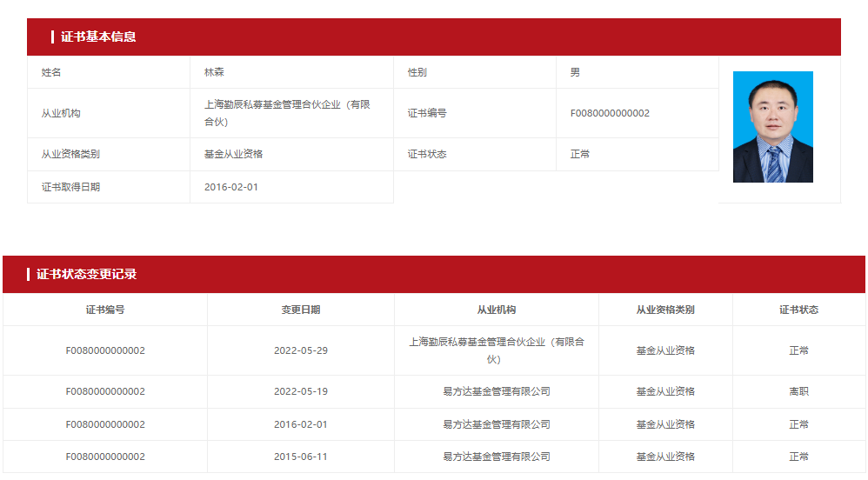Click the 正常 status in the 2022-05-29 row

[x=798, y=350]
